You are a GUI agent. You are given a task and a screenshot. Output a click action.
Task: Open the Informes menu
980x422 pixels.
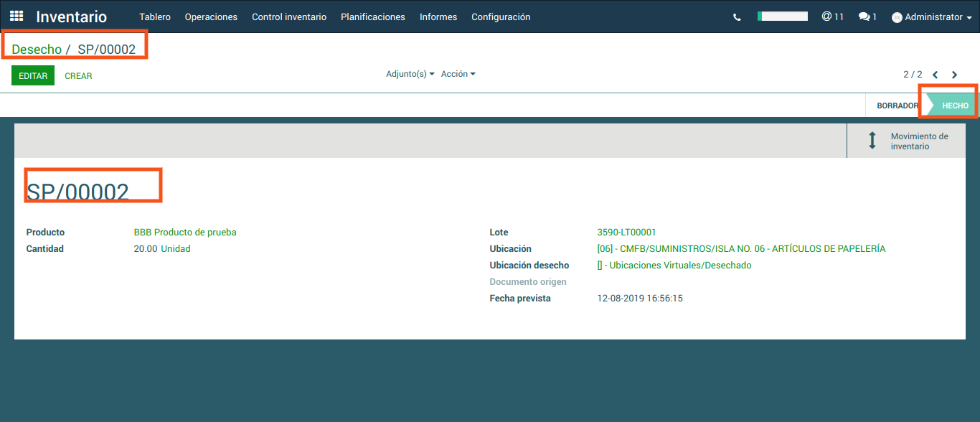click(438, 17)
